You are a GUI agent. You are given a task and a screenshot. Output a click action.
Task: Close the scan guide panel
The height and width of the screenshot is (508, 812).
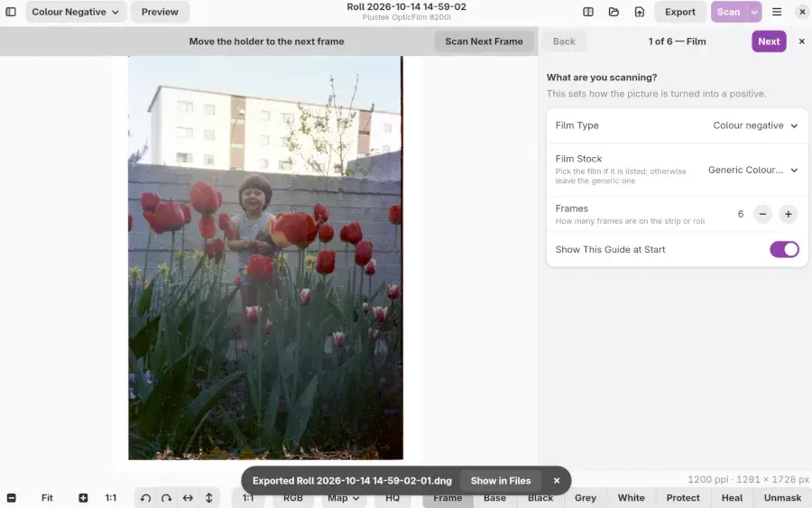point(802,42)
